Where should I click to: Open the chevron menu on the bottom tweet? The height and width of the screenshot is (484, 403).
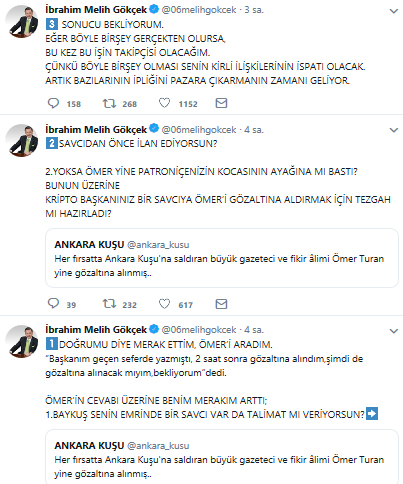pos(394,331)
